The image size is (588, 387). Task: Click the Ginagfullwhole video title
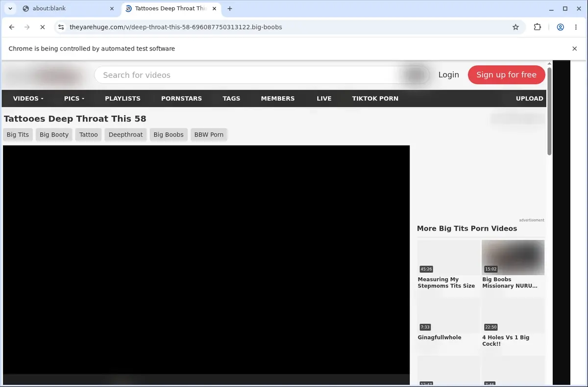tap(440, 338)
